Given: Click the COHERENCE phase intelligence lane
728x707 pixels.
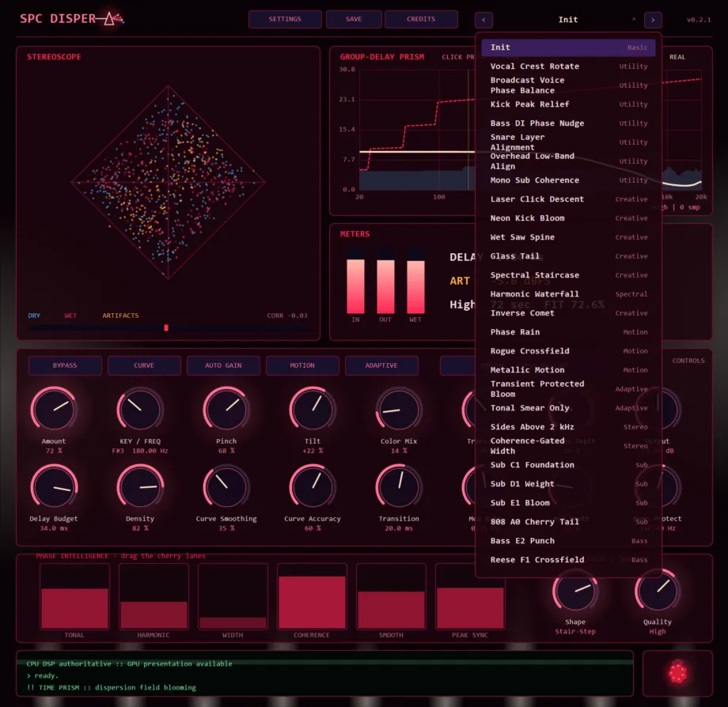Looking at the screenshot, I should [x=312, y=596].
